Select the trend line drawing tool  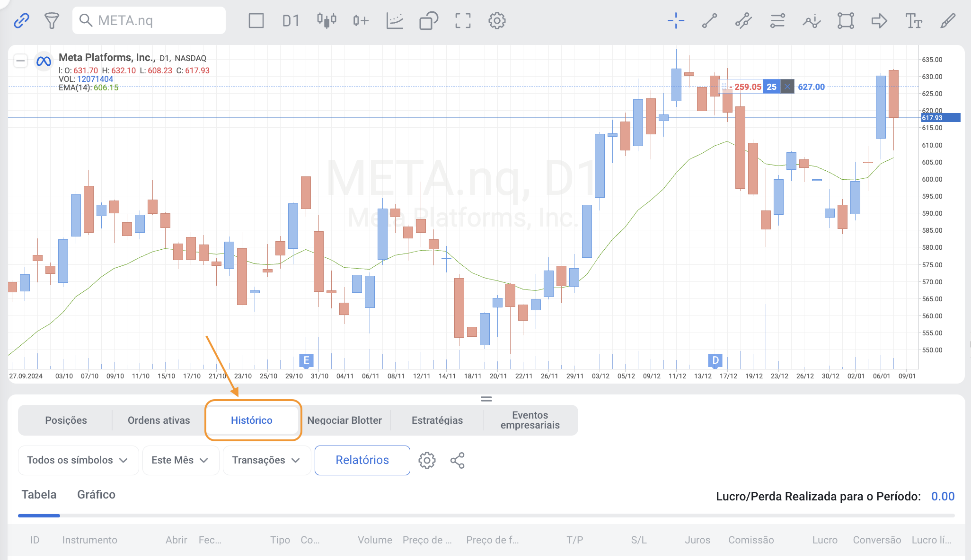click(x=709, y=21)
